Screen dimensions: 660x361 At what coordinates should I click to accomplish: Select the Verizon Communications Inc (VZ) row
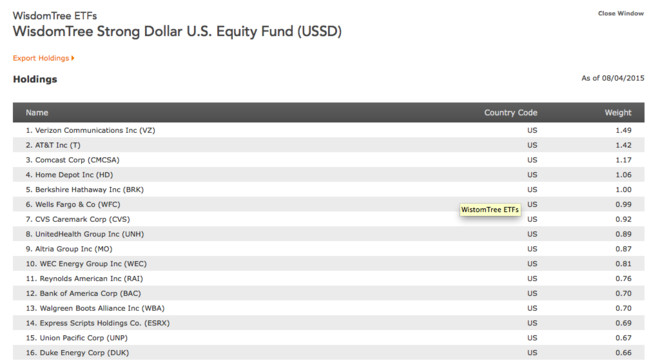(x=328, y=130)
